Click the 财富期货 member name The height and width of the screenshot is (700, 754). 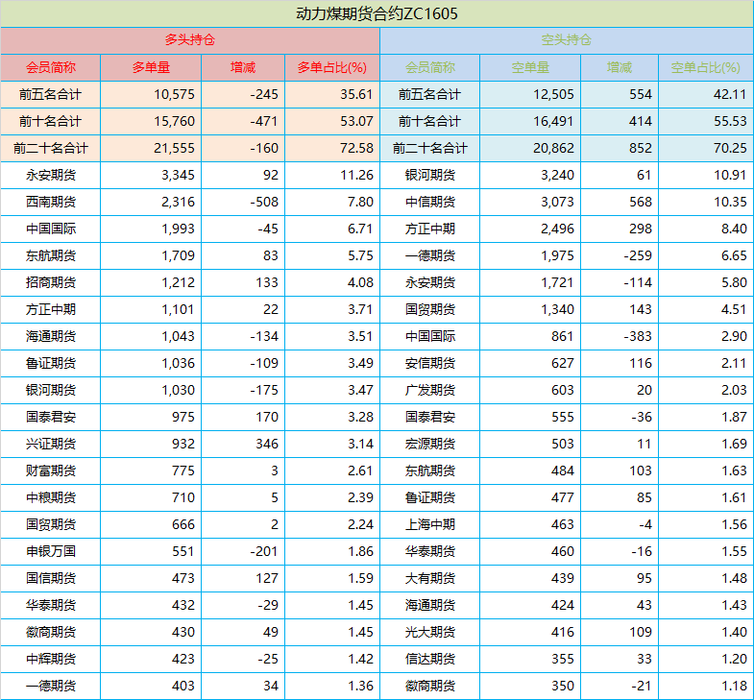click(x=51, y=471)
